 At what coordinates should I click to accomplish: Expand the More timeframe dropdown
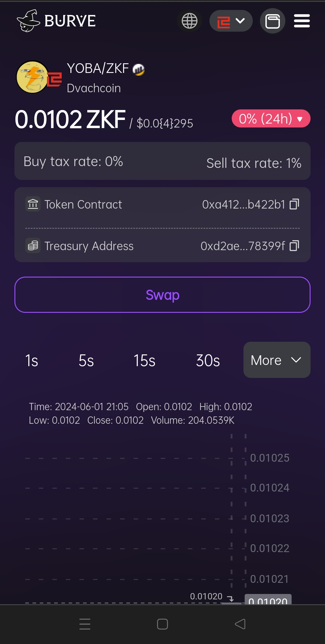pos(277,360)
